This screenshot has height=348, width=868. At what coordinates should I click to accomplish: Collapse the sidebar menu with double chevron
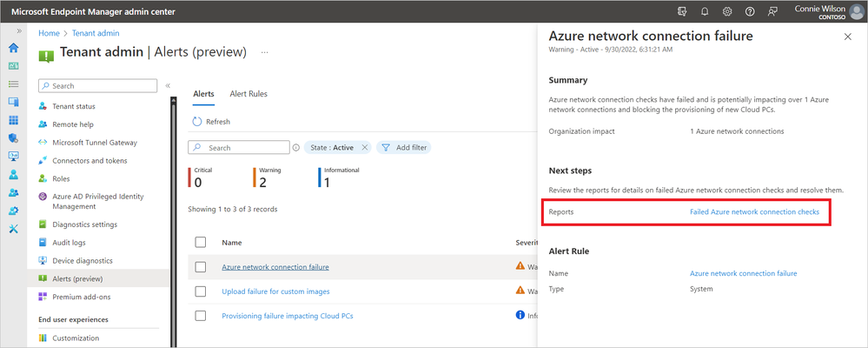coord(169,85)
